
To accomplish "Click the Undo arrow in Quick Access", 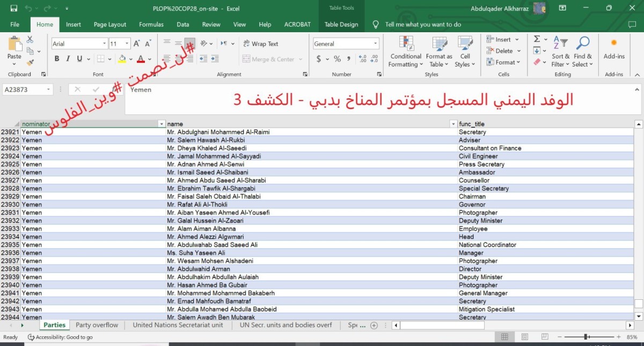I will pos(28,8).
